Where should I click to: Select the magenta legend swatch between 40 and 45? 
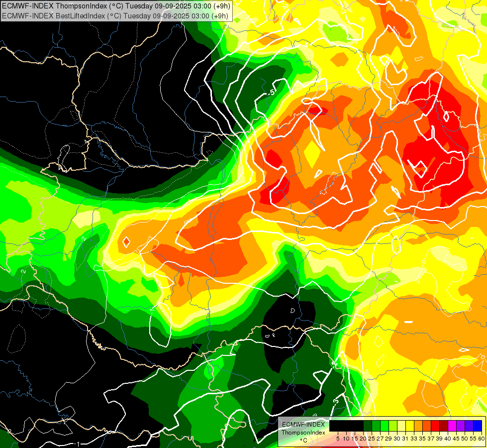click(x=452, y=426)
